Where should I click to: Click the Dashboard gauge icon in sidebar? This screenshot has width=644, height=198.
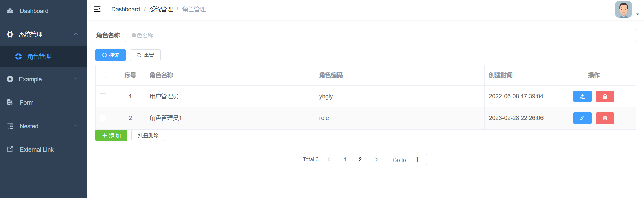10,11
